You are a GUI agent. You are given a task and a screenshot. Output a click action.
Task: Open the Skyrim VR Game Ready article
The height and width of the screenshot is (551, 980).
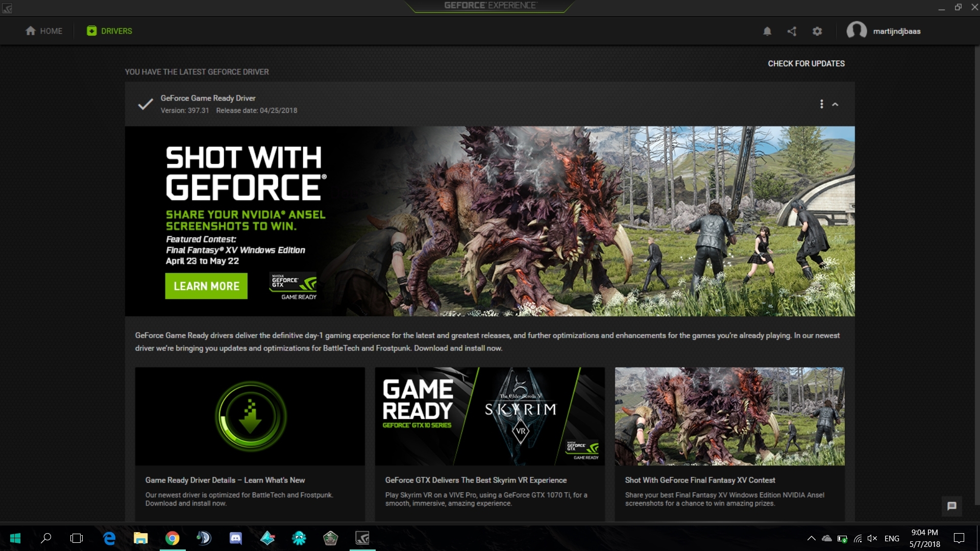coord(489,416)
